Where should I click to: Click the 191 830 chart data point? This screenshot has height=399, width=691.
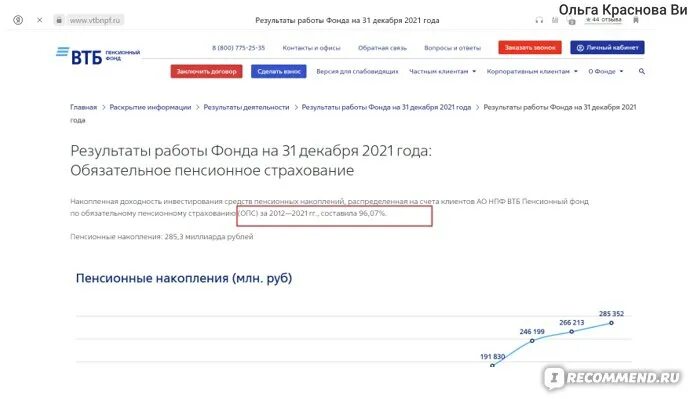[x=492, y=365]
